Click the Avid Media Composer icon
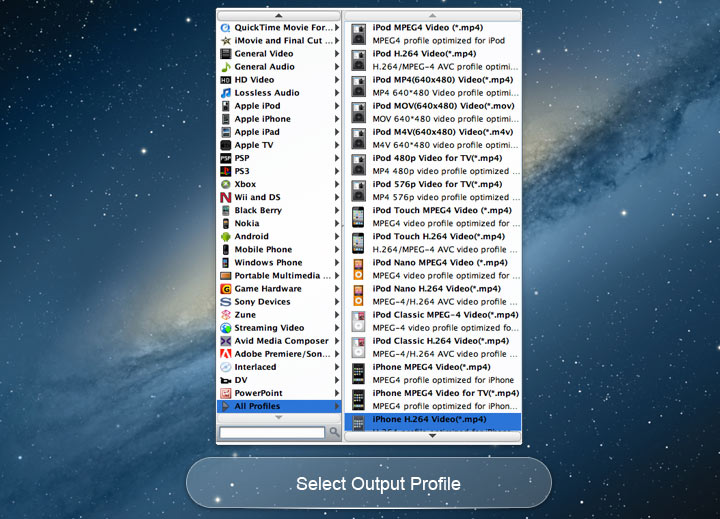Image resolution: width=720 pixels, height=519 pixels. 225,341
